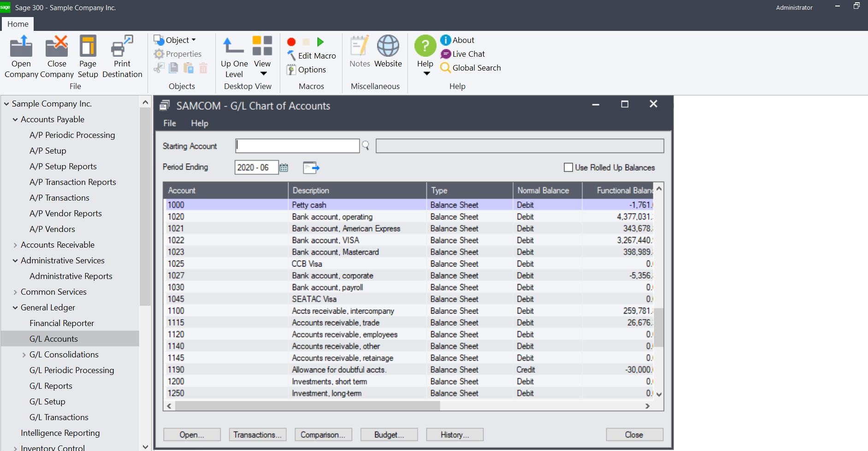This screenshot has height=451, width=868.
Task: Collapse Sample Company Inc. tree node
Action: click(x=6, y=104)
